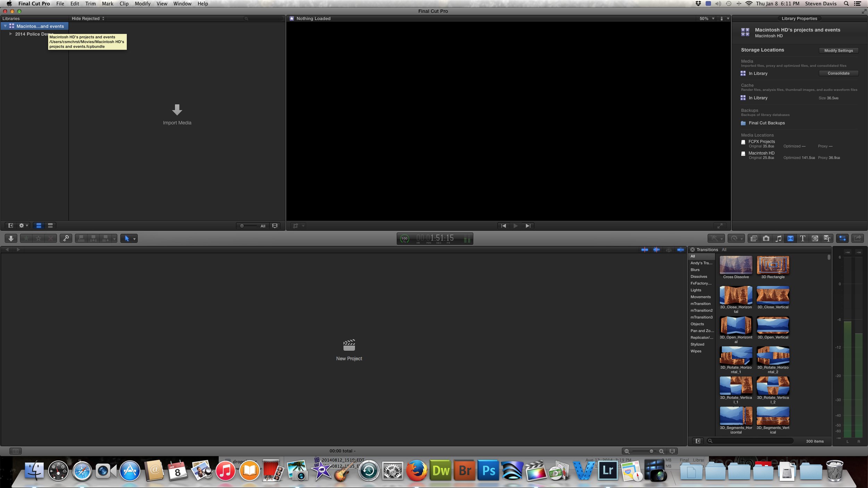Open the browser gear action menu

pyautogui.click(x=23, y=226)
